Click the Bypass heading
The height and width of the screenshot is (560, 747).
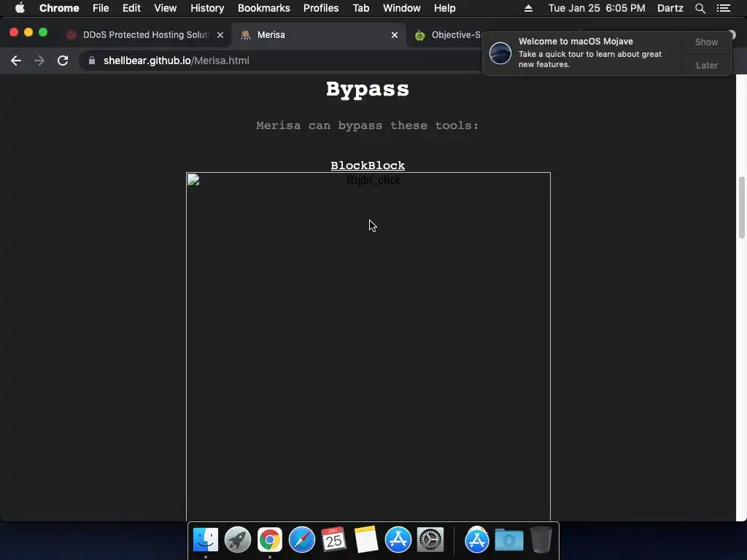(368, 90)
